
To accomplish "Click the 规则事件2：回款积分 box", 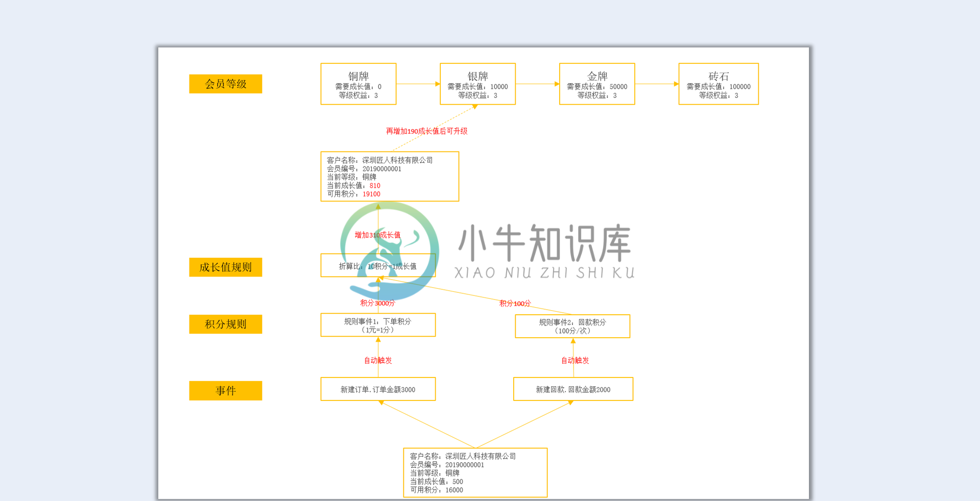I will click(x=572, y=326).
